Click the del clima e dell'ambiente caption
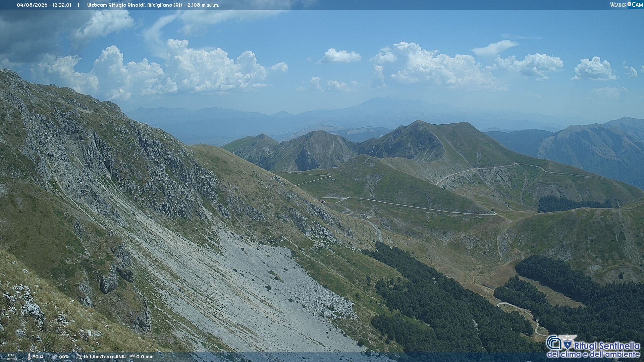644x362 pixels. coord(593,354)
